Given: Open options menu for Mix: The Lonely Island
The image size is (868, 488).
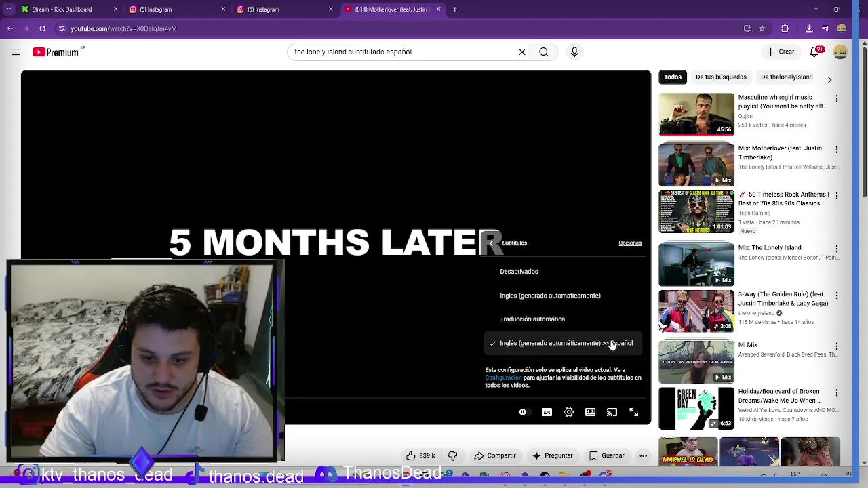Looking at the screenshot, I should click(836, 249).
